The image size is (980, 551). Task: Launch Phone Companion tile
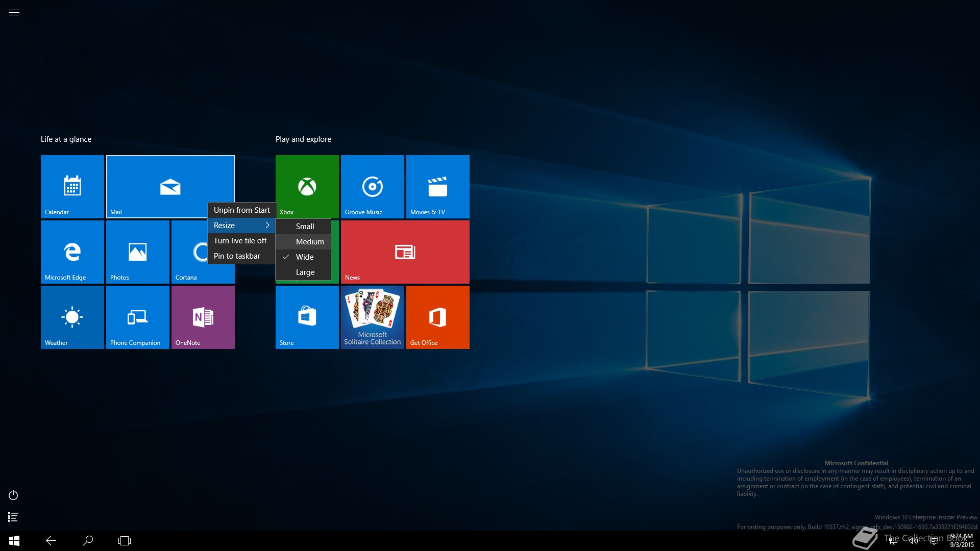click(138, 317)
